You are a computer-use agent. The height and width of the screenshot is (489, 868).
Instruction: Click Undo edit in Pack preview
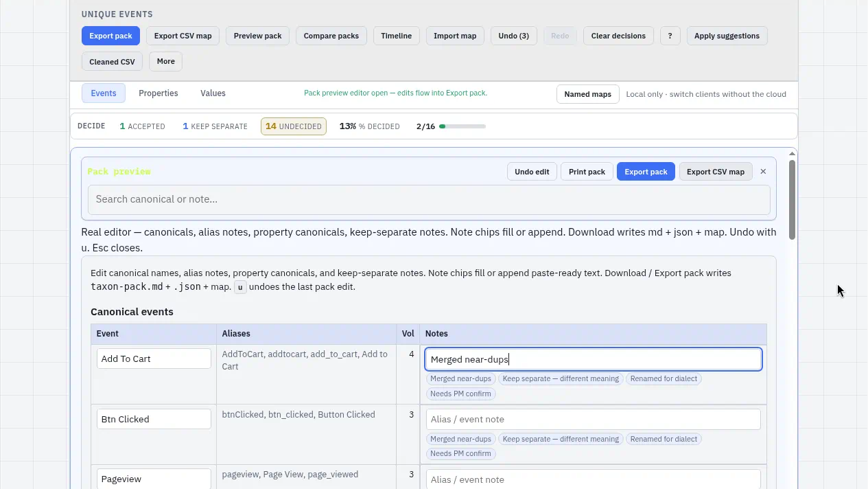click(532, 172)
